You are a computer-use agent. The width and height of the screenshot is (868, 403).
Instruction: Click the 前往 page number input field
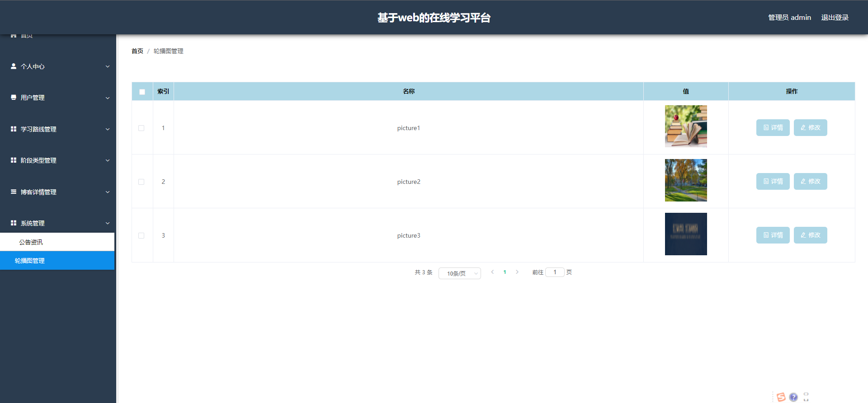click(555, 272)
